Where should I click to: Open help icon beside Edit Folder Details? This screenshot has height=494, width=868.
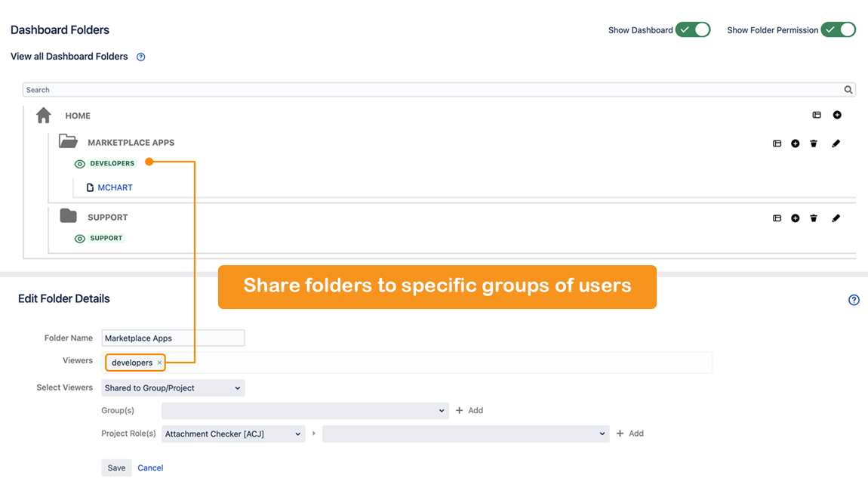tap(854, 300)
